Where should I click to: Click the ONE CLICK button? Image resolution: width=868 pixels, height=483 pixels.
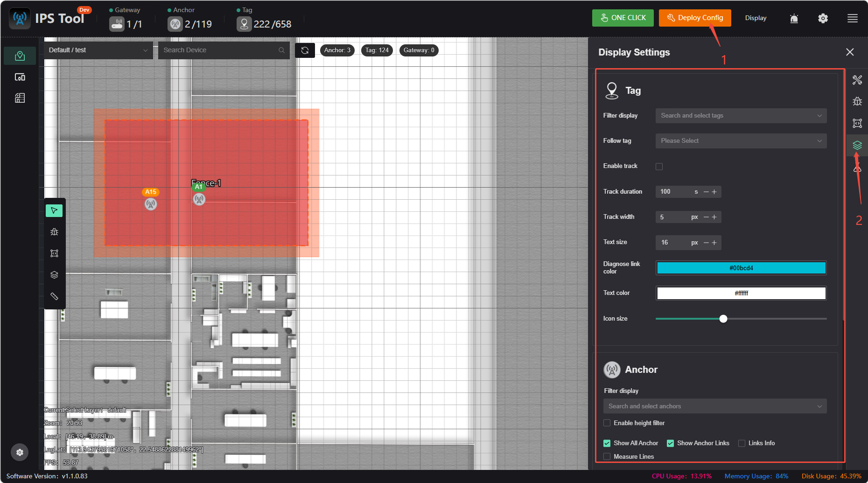(623, 18)
